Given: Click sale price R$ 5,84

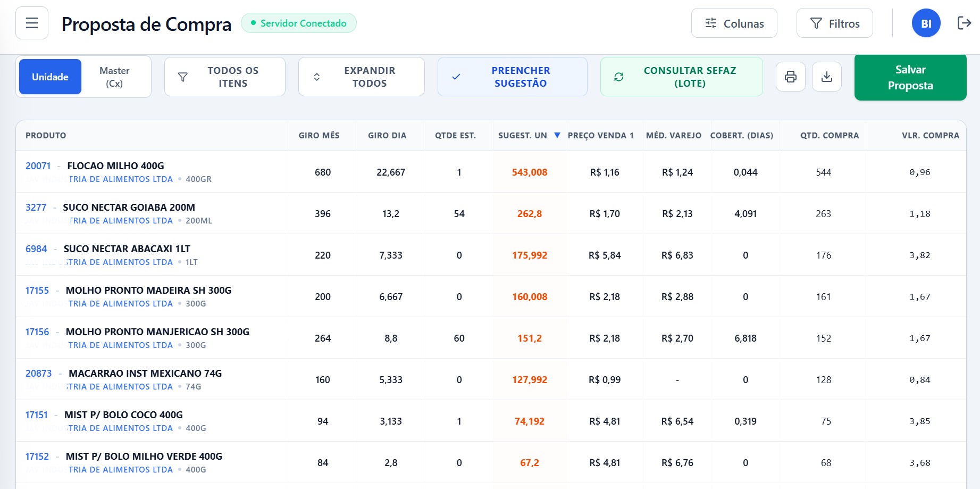Looking at the screenshot, I should tap(605, 255).
